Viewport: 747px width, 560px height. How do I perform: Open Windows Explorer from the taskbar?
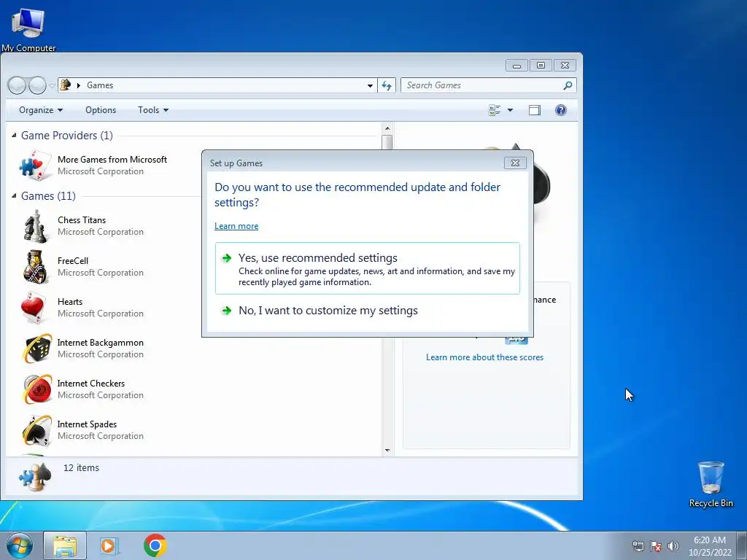(x=65, y=545)
